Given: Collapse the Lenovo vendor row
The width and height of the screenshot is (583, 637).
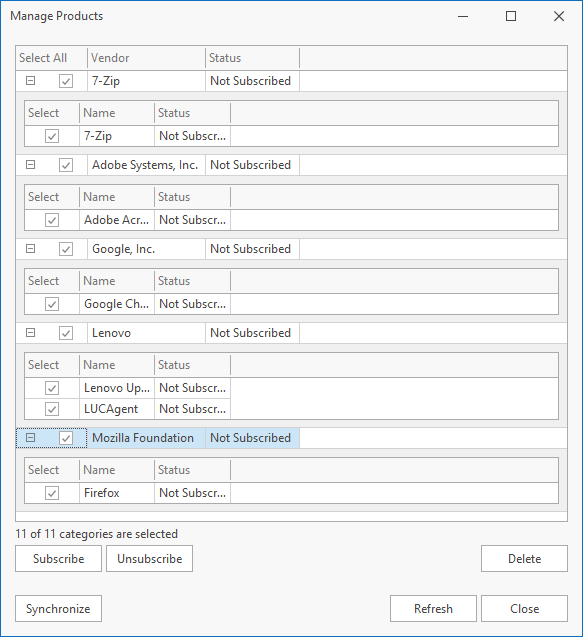Looking at the screenshot, I should click(x=30, y=333).
